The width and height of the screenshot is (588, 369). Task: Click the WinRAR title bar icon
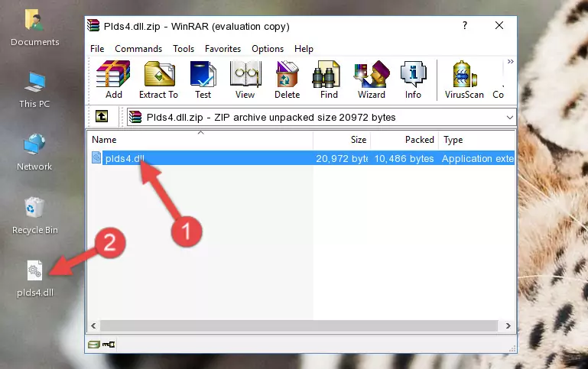(93, 25)
